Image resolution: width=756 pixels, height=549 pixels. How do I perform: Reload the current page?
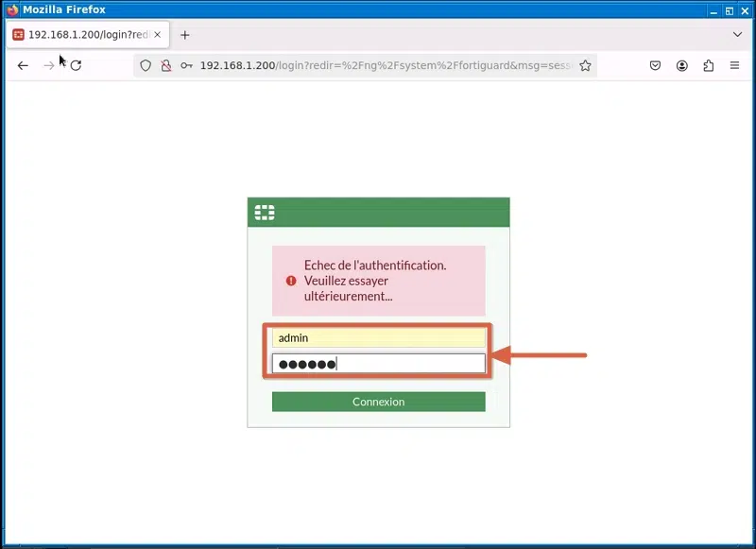(76, 65)
